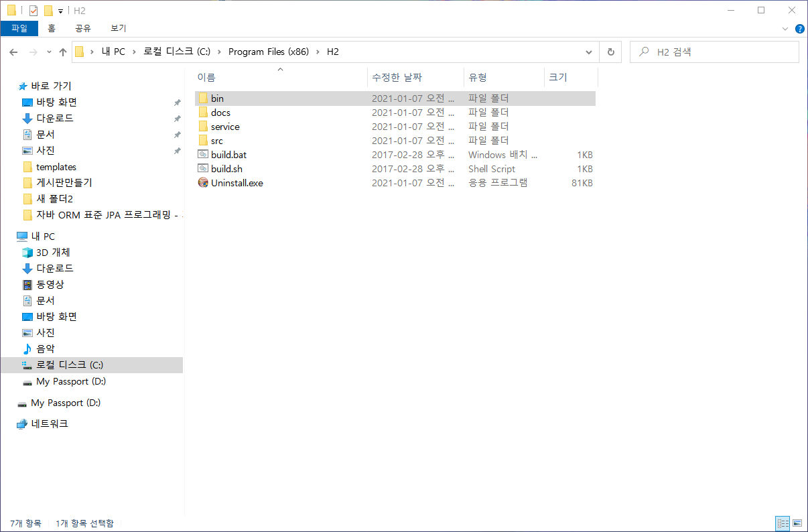Click the bin folder icon
Image resolution: width=808 pixels, height=532 pixels.
(x=203, y=98)
